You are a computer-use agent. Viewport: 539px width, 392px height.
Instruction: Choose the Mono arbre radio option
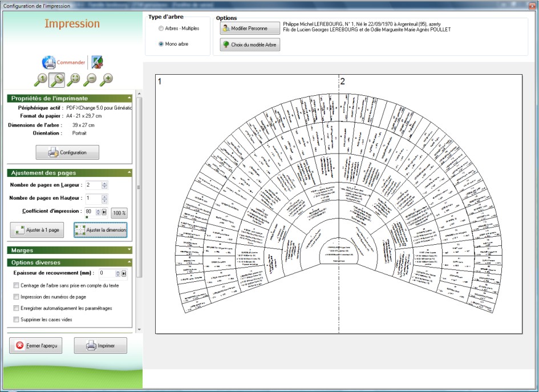tap(161, 43)
